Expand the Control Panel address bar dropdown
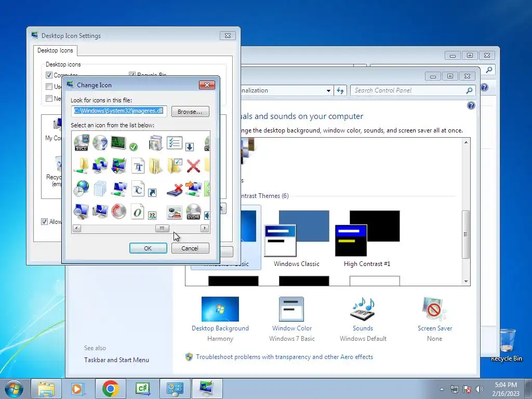 pyautogui.click(x=328, y=90)
